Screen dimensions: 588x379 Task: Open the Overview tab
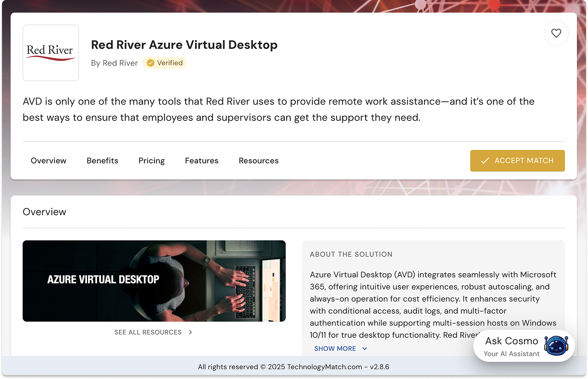[48, 161]
